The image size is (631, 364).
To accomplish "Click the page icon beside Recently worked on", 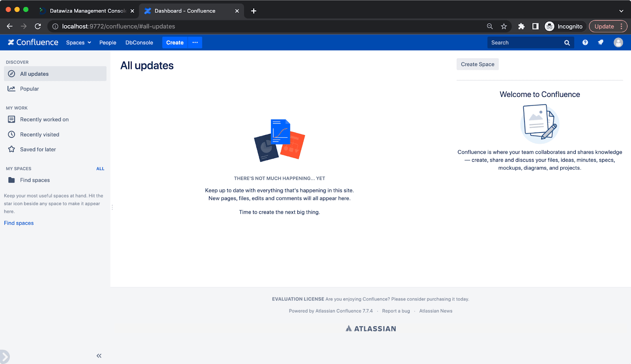I will pos(12,119).
